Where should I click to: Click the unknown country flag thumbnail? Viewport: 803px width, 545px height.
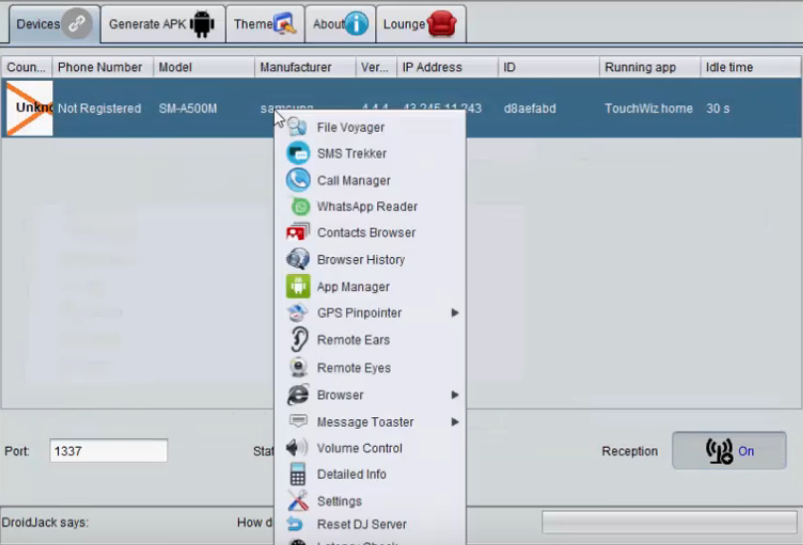29,108
